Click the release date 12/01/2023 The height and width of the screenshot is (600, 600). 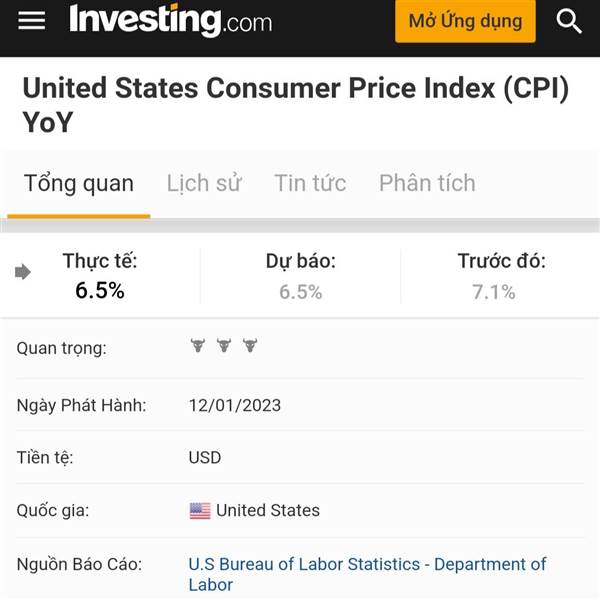235,406
